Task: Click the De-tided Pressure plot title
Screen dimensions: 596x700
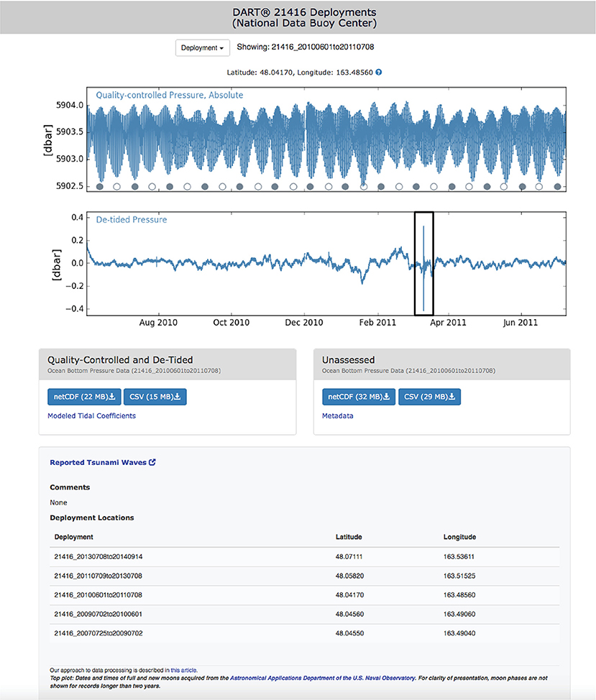Action: click(132, 220)
